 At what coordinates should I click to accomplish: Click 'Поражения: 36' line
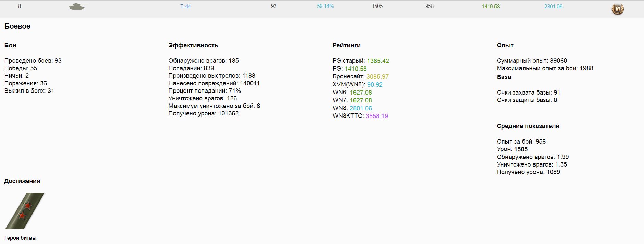click(26, 83)
